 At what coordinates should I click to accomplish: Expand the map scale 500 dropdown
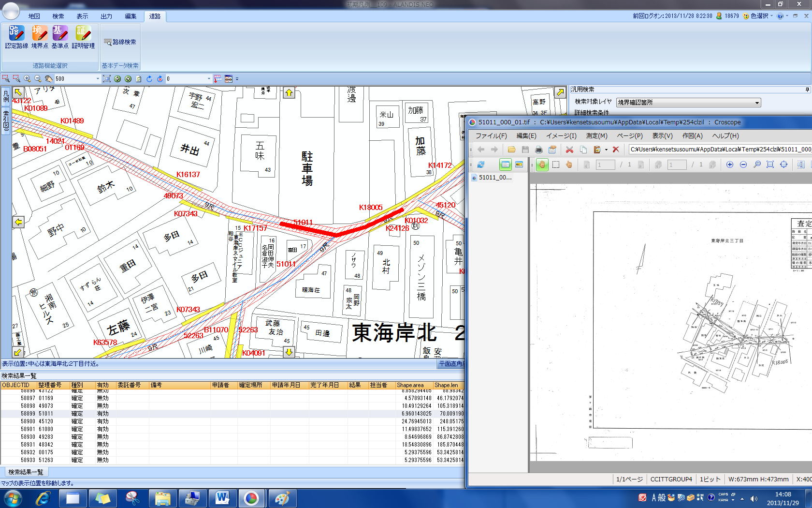(x=97, y=79)
